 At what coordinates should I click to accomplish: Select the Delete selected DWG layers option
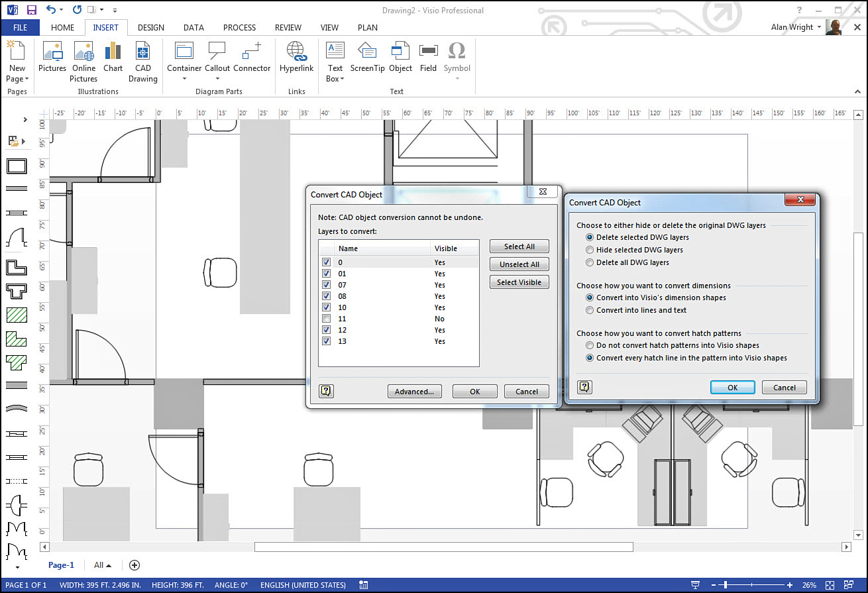point(590,237)
